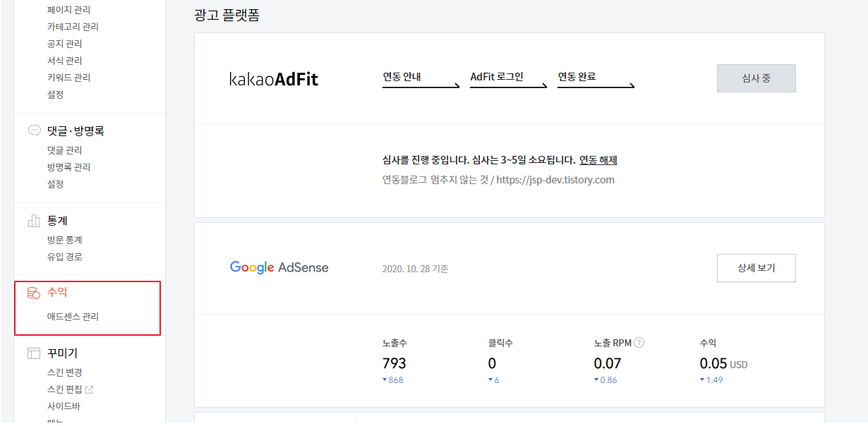
Task: Select 키워드 관리
Action: coord(68,78)
